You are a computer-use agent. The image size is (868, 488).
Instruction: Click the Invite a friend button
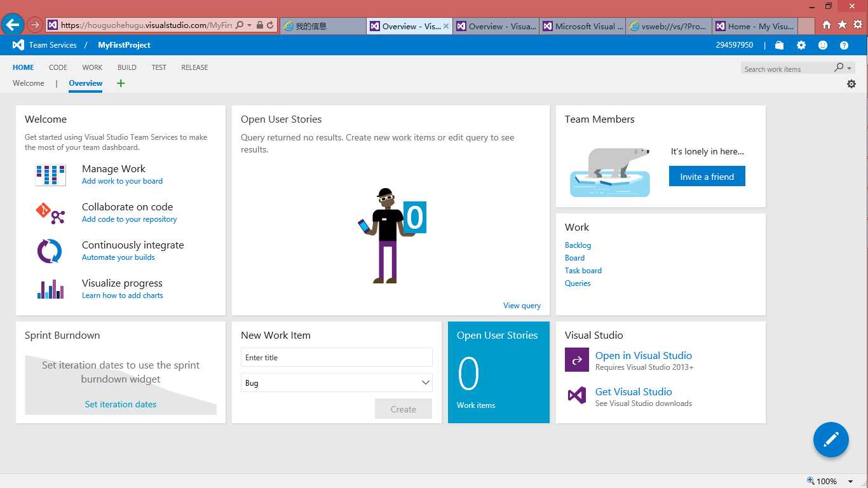coord(707,177)
